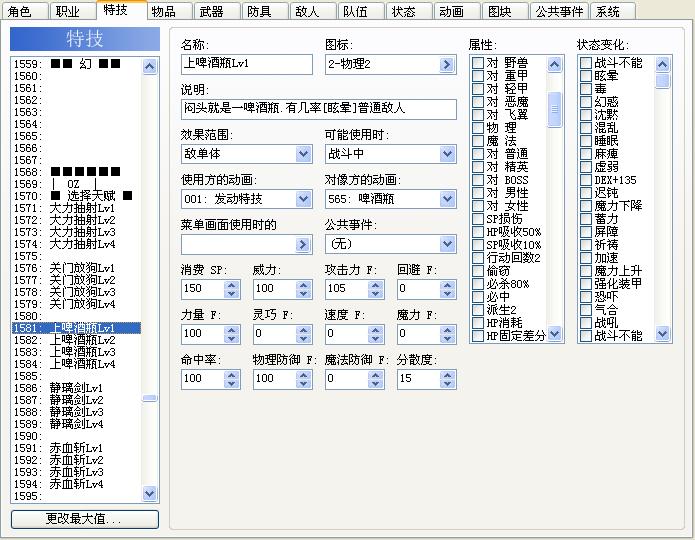Increase the 消费 SP value
The image size is (695, 540).
click(231, 285)
